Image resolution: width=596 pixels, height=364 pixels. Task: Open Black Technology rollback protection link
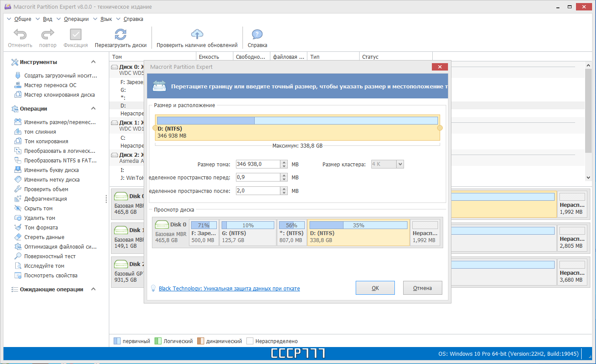click(x=229, y=289)
